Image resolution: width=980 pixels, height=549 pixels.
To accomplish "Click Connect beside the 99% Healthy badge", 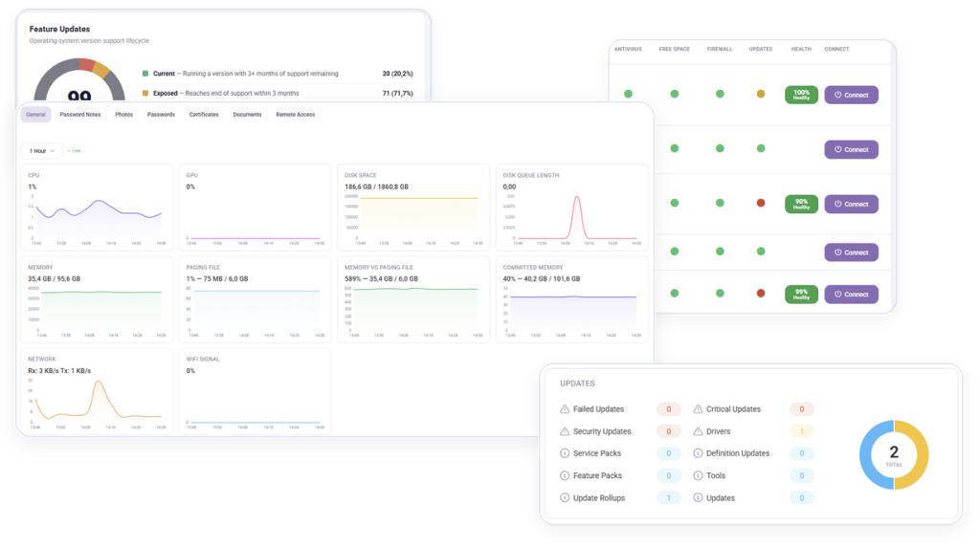I will (851, 295).
